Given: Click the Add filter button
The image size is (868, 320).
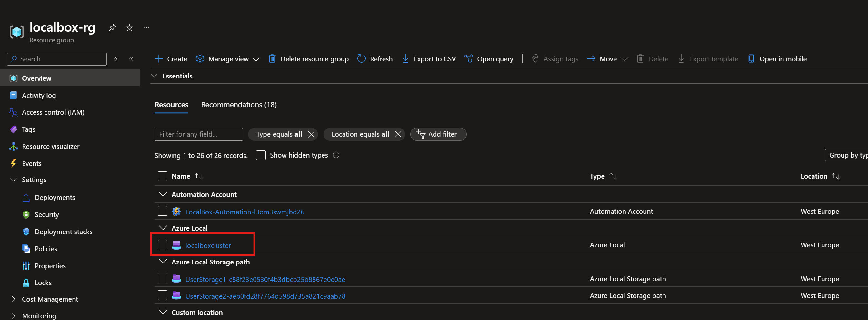Looking at the screenshot, I should [x=438, y=134].
